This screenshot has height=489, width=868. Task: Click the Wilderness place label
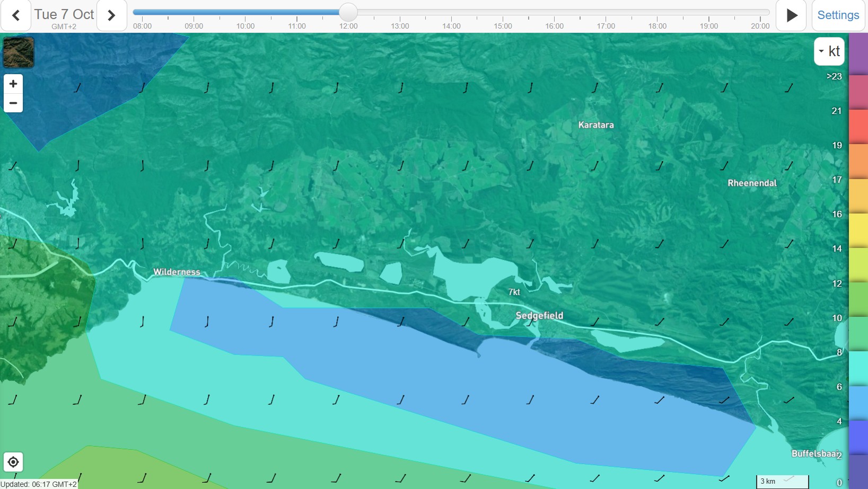[177, 272]
